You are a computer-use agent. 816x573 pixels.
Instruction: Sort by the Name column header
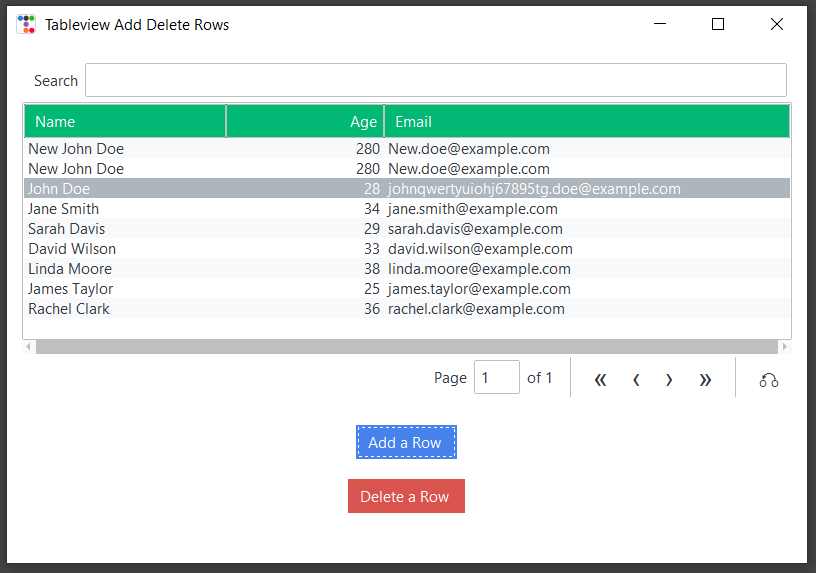[125, 121]
